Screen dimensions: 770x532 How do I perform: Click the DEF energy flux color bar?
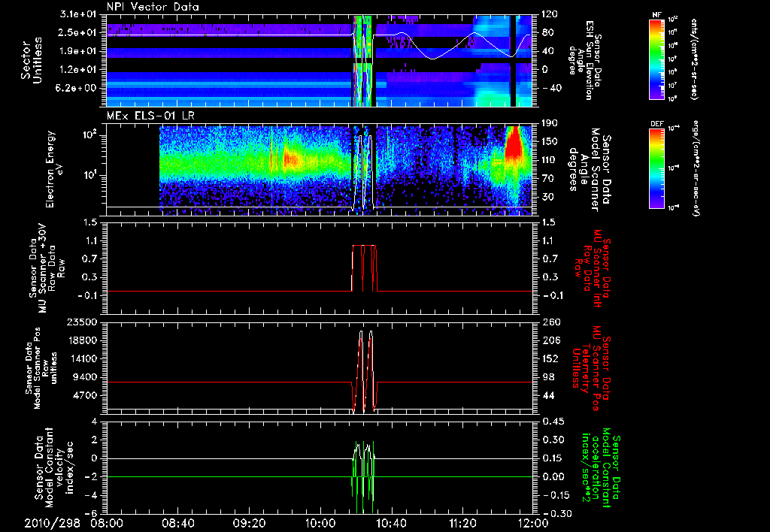coord(657,168)
